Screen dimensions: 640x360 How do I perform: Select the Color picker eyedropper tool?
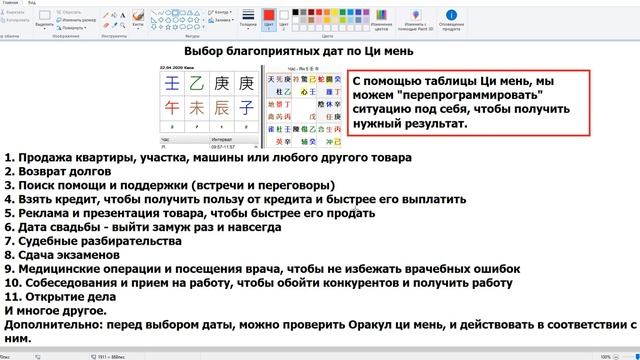tap(115, 25)
